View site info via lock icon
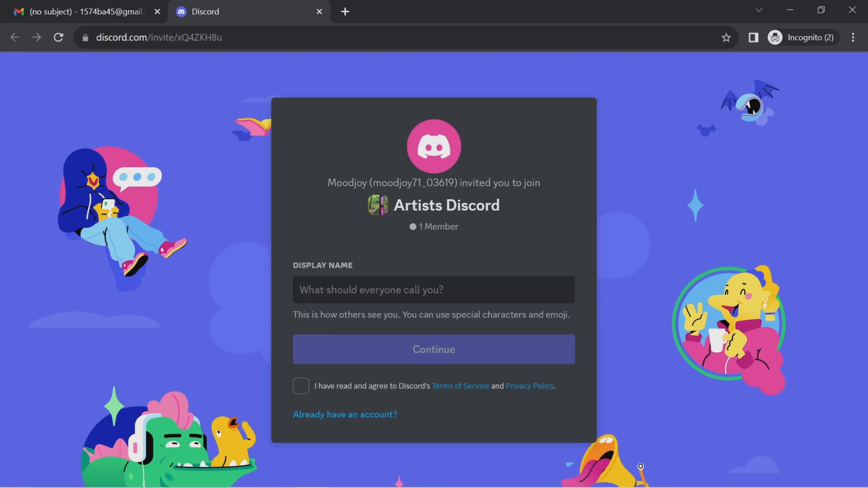The image size is (868, 488). (x=85, y=37)
